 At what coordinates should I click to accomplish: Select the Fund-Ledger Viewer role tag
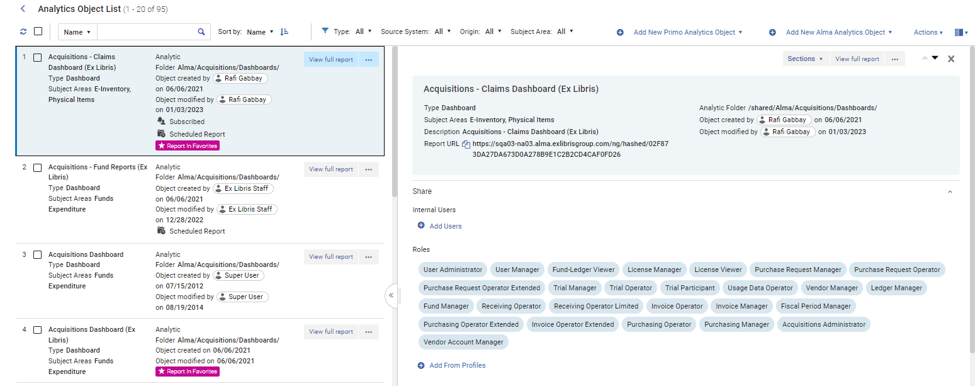583,270
